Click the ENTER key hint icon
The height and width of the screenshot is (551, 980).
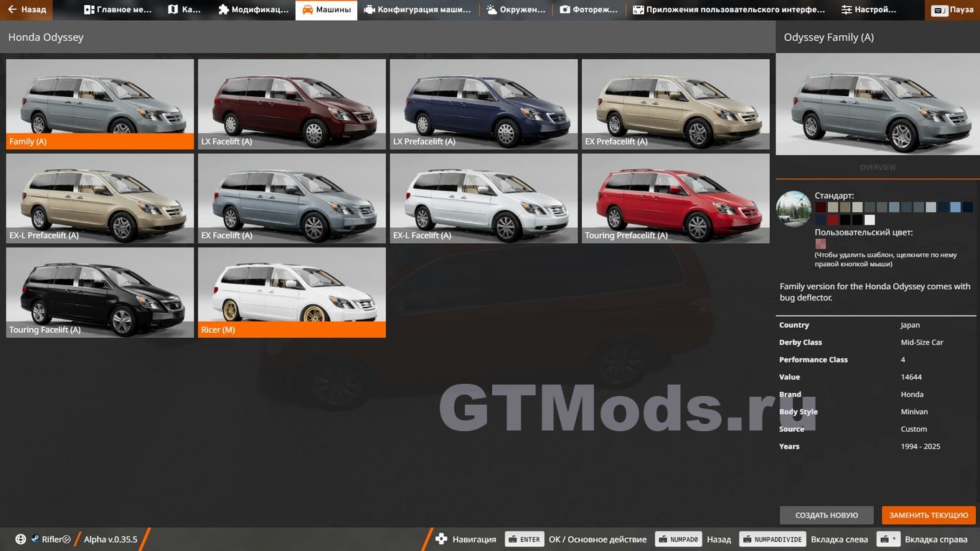tap(524, 540)
